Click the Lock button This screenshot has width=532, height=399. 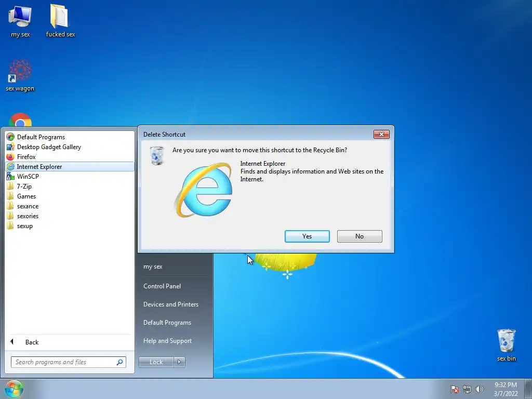click(x=156, y=362)
